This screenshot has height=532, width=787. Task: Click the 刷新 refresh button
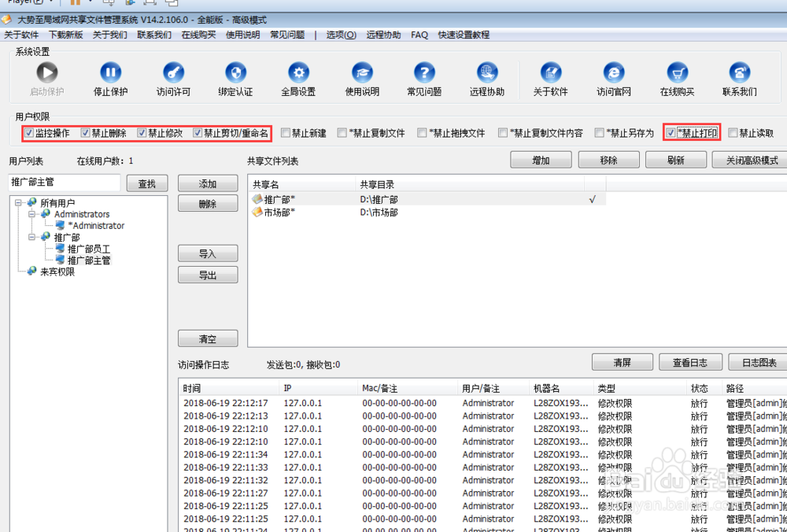click(675, 159)
